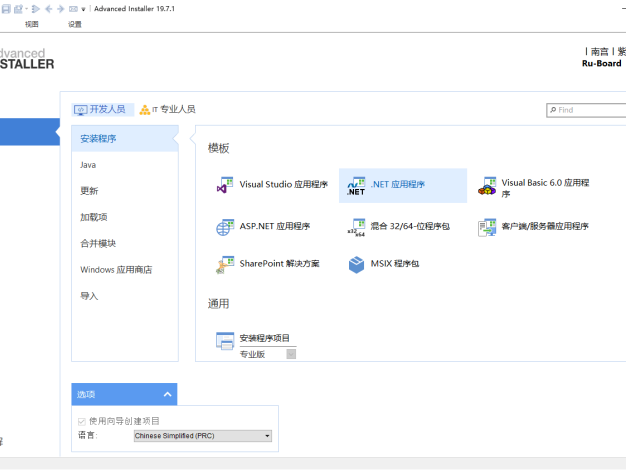Click the Visual Studio 应用程序 template icon
Screen dimensions: 626x470
coord(225,185)
